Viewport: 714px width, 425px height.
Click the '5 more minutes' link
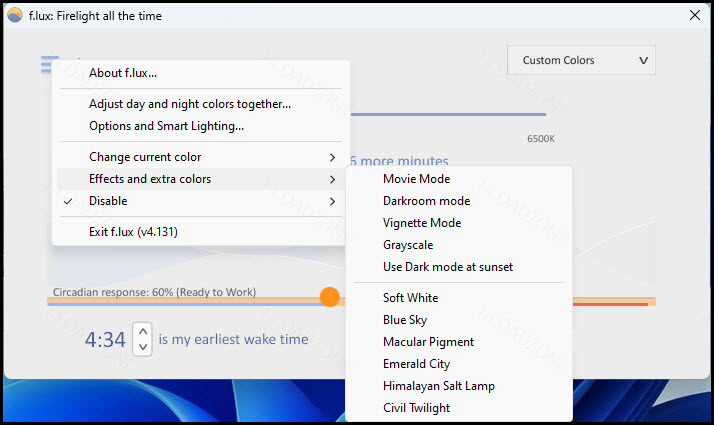pos(399,161)
